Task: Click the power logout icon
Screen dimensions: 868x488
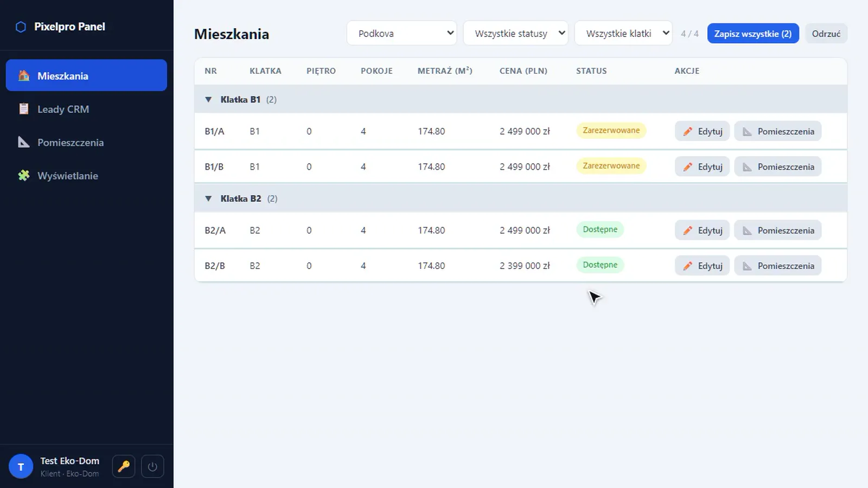Action: 152,466
